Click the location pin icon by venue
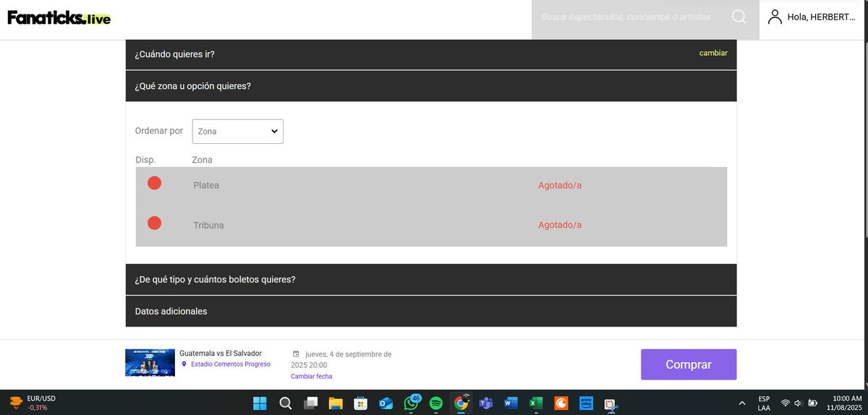The width and height of the screenshot is (868, 415). point(184,364)
